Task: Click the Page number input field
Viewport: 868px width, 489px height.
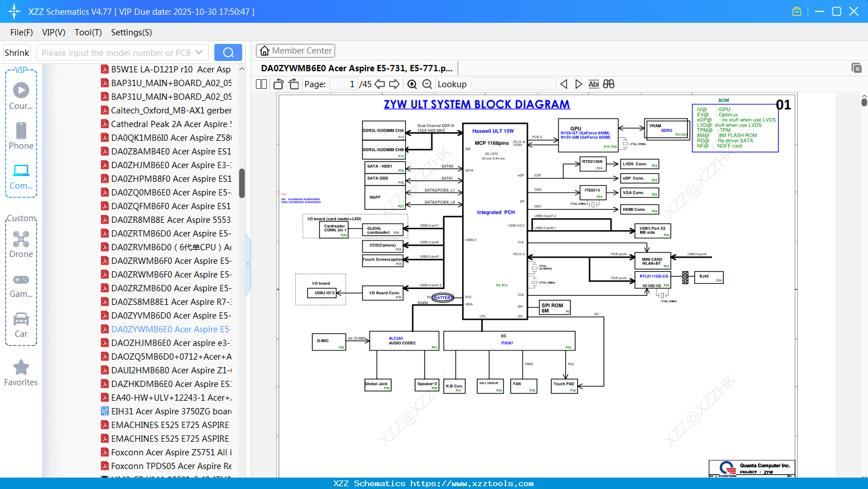Action: click(x=343, y=84)
